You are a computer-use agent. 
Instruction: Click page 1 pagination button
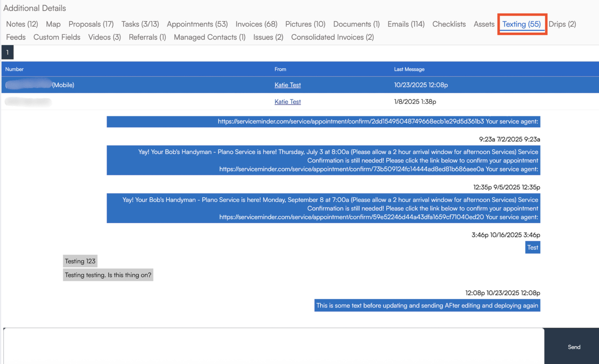(x=7, y=52)
